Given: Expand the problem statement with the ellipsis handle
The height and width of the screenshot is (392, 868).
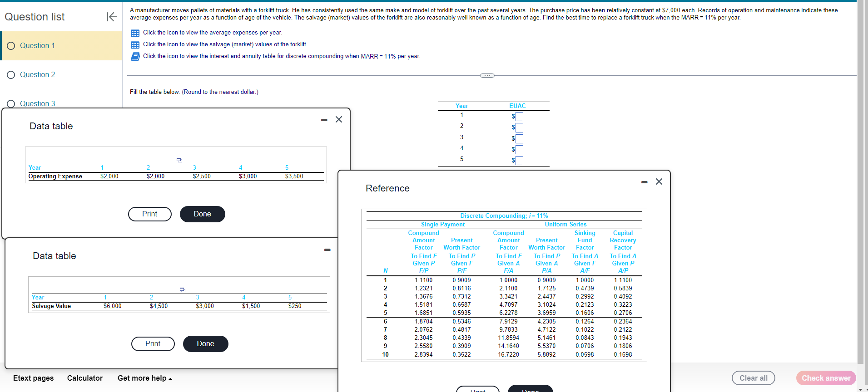Looking at the screenshot, I should (487, 75).
